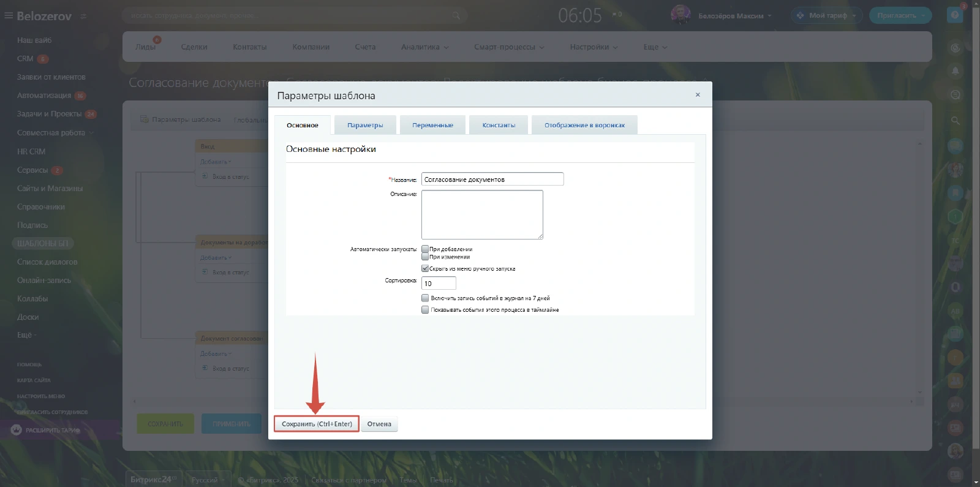Click the magnifier icon in right sidebar
This screenshot has width=980, height=487.
[x=955, y=121]
